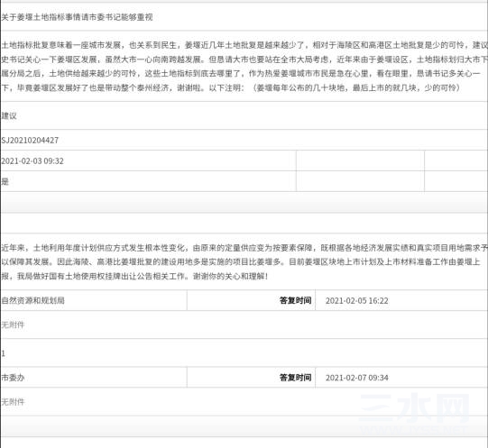Click the title about 姜堰土地指标
488x448 pixels.
[x=77, y=17]
